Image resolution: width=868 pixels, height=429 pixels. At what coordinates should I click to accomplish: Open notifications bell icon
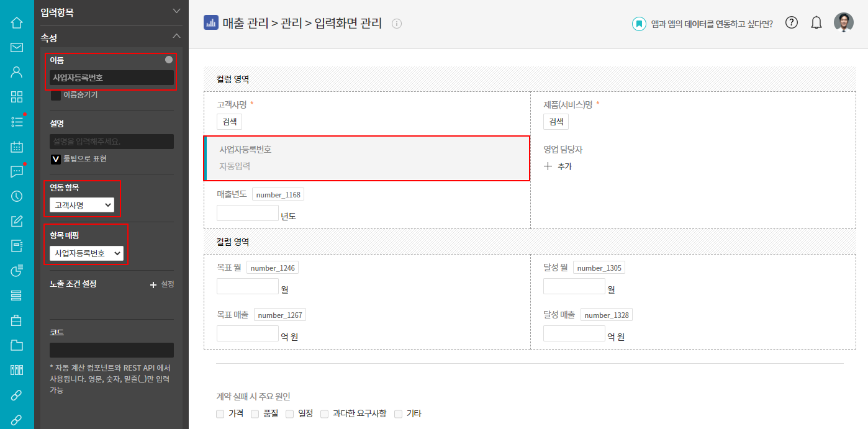click(816, 23)
